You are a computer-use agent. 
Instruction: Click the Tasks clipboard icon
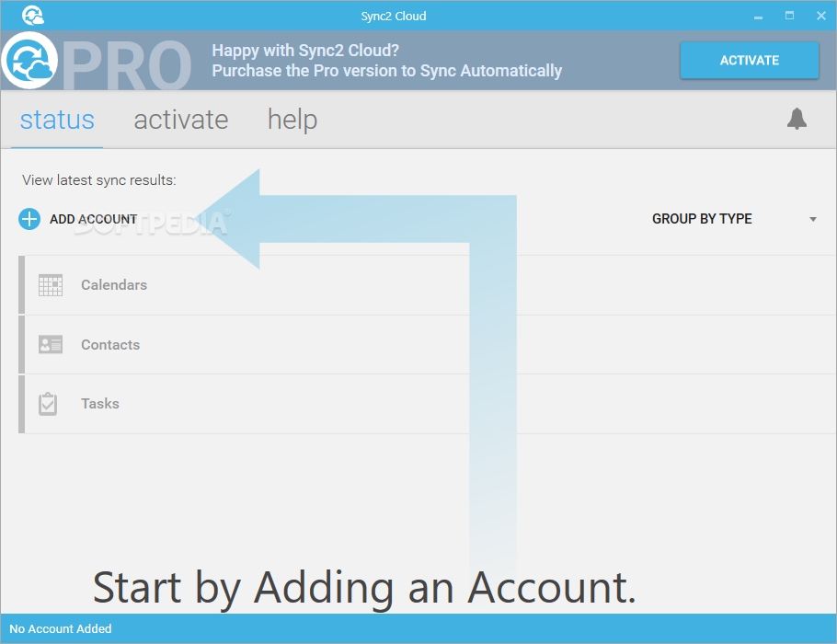click(x=48, y=404)
